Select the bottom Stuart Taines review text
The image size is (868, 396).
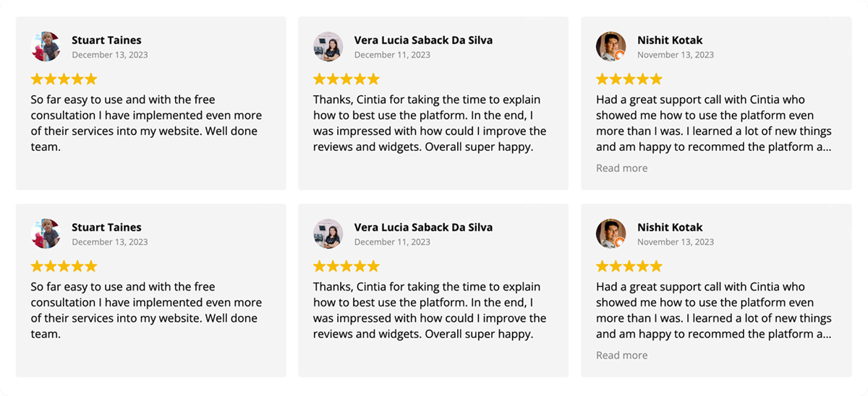(x=145, y=311)
